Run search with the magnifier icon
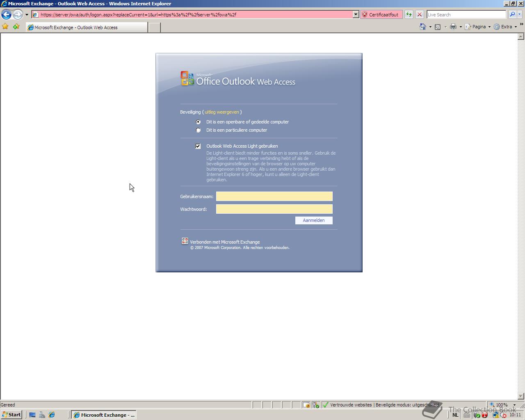 click(512, 15)
